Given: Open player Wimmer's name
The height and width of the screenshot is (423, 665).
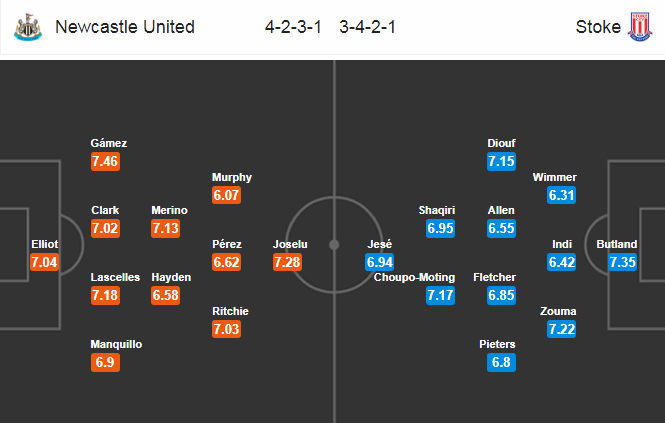Looking at the screenshot, I should [555, 177].
